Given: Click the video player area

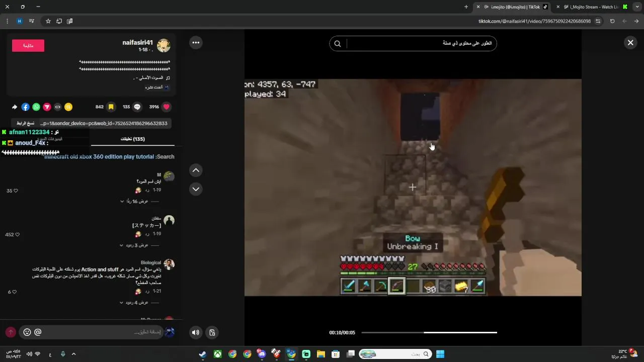Looking at the screenshot, I should point(413,188).
